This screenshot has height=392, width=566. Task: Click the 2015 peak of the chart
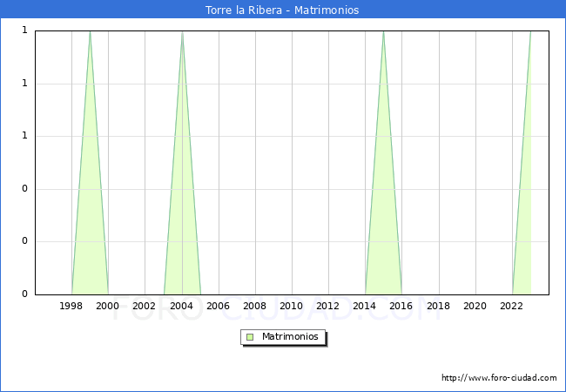[383, 32]
